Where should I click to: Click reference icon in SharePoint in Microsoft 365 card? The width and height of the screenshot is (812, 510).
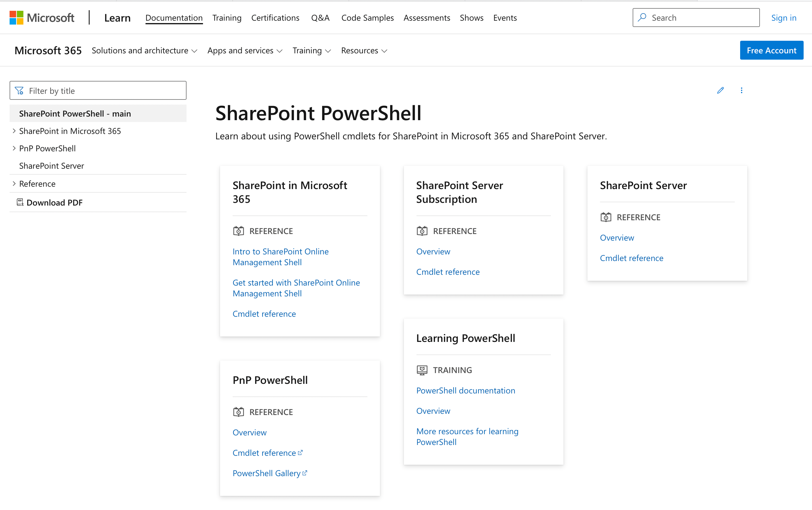pyautogui.click(x=239, y=231)
